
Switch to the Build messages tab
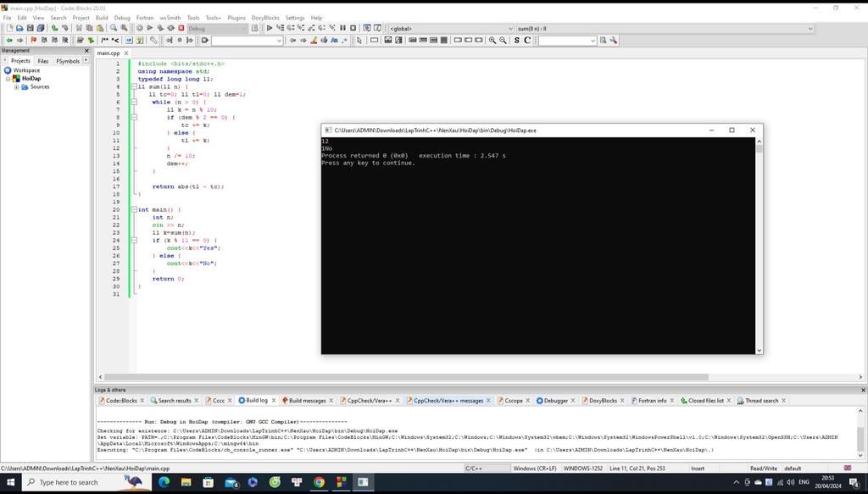point(307,401)
